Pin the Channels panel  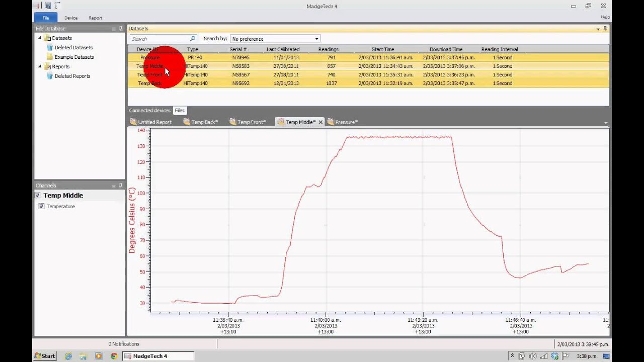pos(121,186)
